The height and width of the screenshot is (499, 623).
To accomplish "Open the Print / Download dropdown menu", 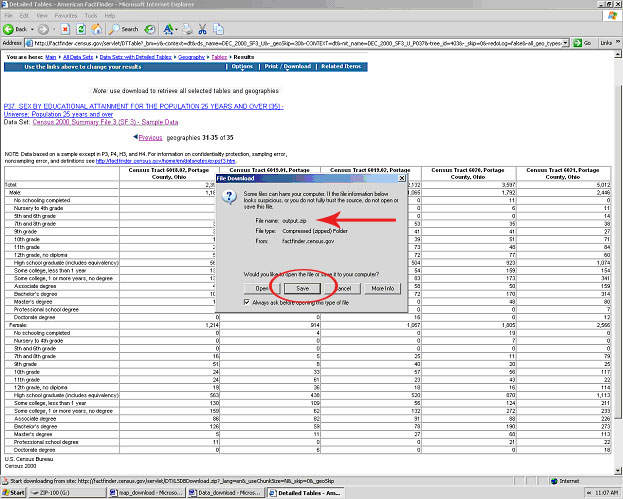I will point(288,66).
